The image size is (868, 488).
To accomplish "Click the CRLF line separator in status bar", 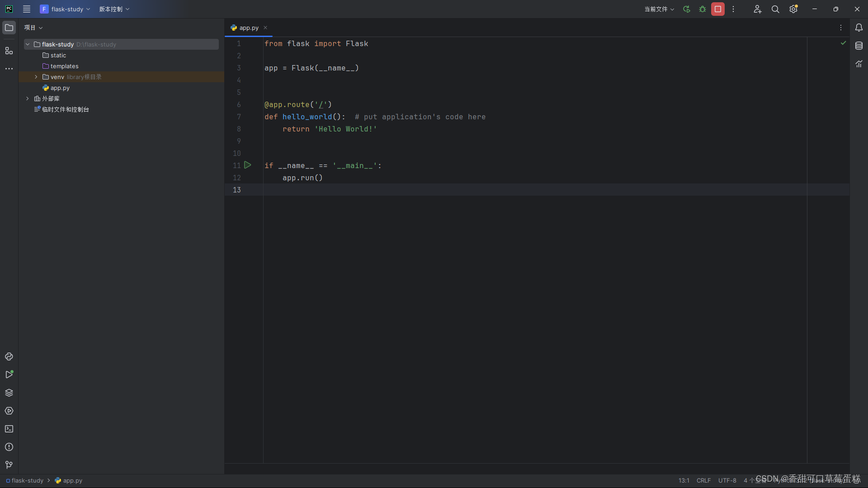I will [x=703, y=480].
